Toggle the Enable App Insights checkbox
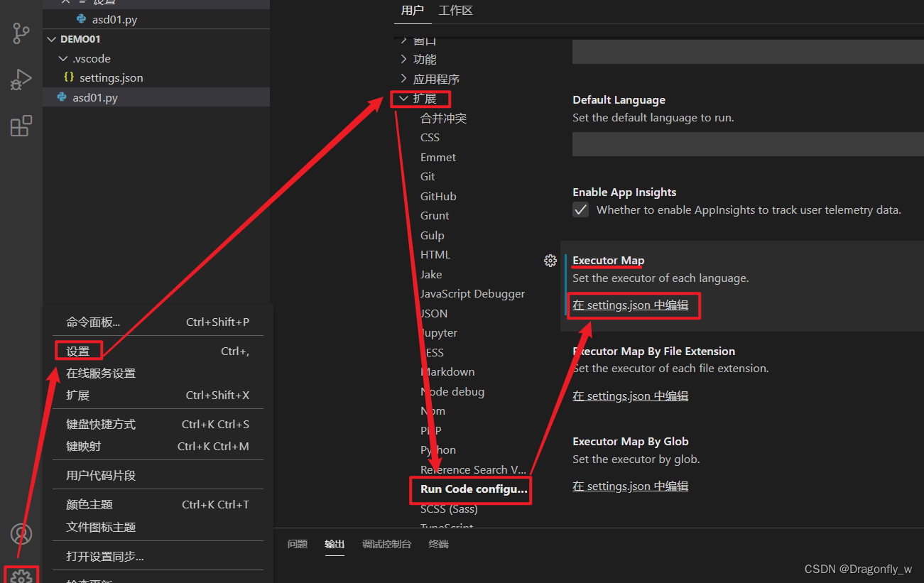Screen dimensions: 924x583 [x=581, y=210]
